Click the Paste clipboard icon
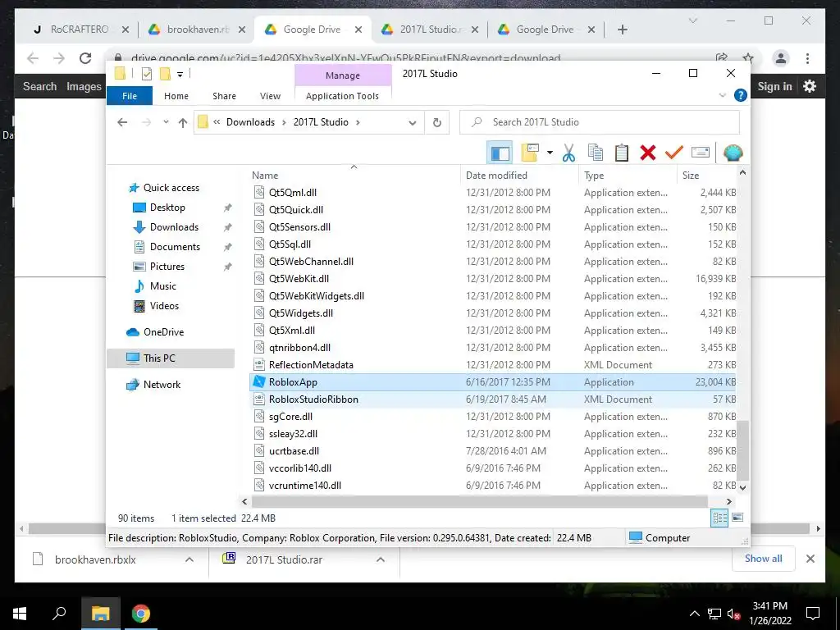Viewport: 840px width, 630px height. (622, 153)
